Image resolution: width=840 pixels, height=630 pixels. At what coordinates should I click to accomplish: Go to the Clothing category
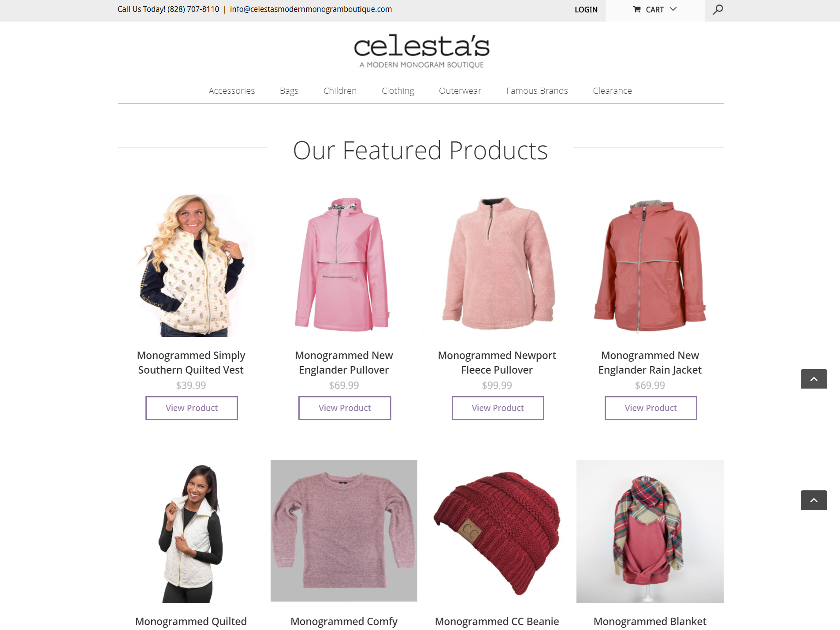point(398,91)
